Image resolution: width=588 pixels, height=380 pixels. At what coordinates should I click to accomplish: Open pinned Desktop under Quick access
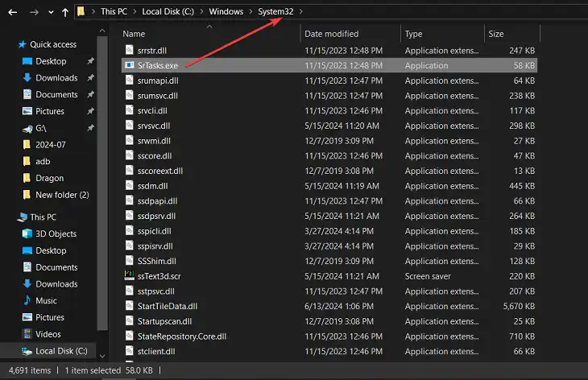51,61
